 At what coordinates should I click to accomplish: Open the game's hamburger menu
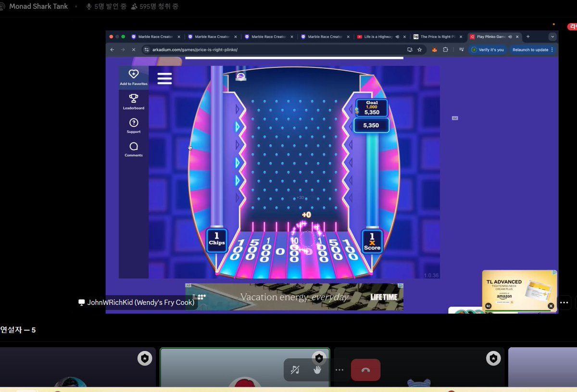pyautogui.click(x=164, y=78)
